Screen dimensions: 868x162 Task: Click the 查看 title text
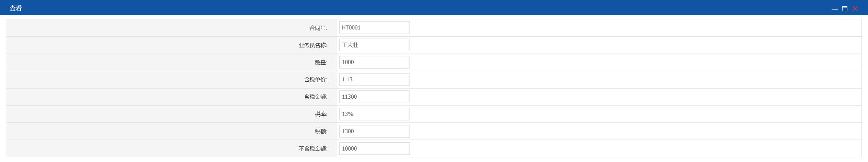[x=16, y=8]
